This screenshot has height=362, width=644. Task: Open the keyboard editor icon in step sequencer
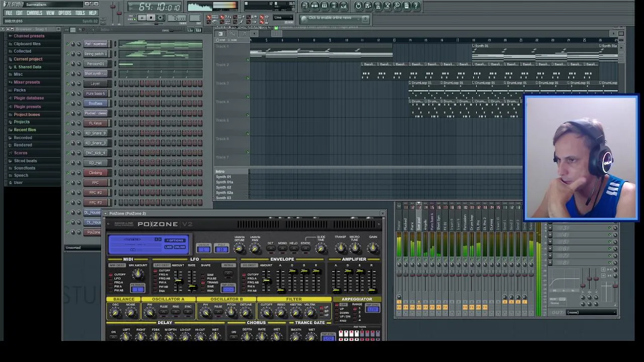pos(198,30)
